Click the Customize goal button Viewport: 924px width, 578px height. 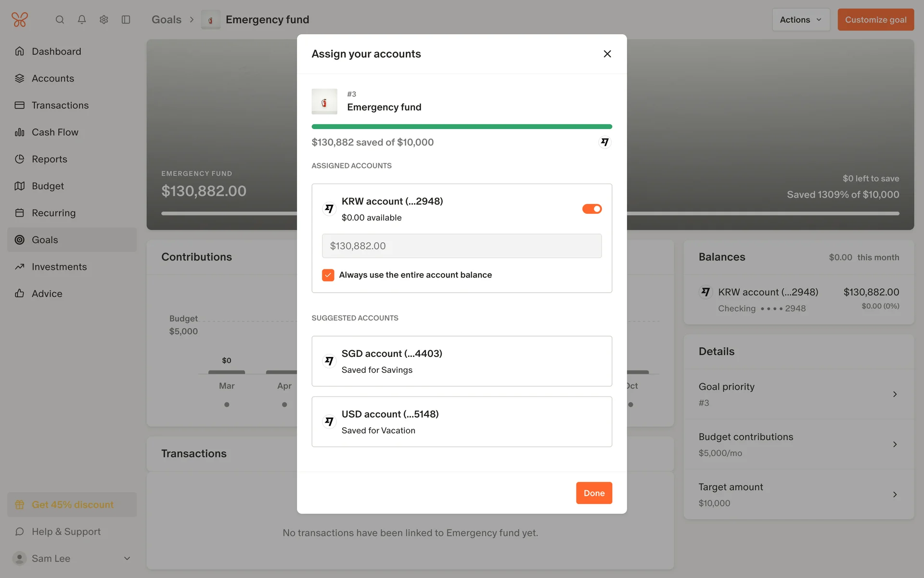point(875,20)
